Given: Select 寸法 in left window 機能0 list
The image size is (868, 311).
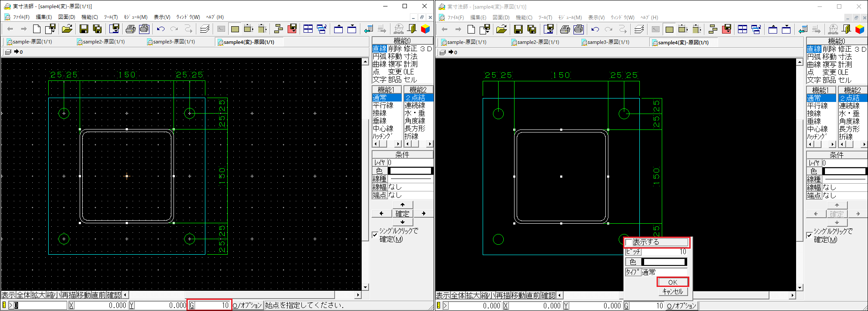Looking at the screenshot, I should [411, 56].
